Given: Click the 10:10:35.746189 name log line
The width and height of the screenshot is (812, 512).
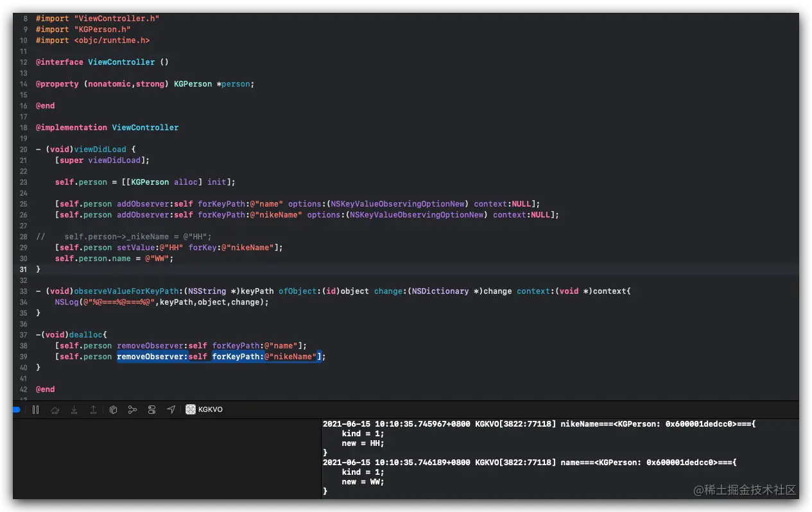Looking at the screenshot, I should pyautogui.click(x=530, y=463).
